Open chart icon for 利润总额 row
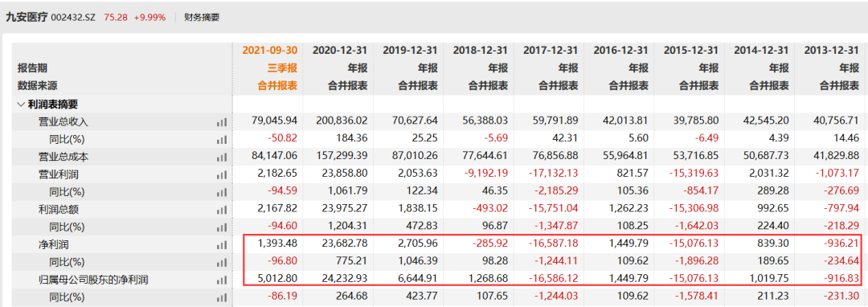This screenshot has height=307, width=868. click(222, 210)
